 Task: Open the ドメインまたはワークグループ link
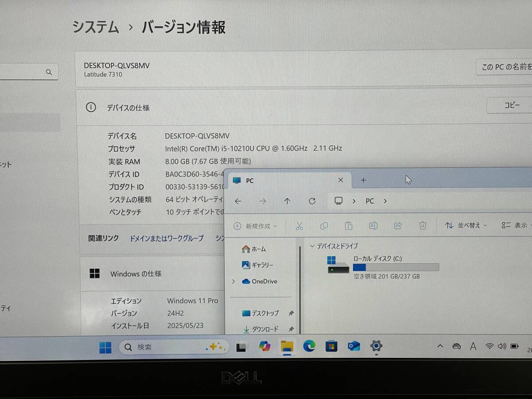coord(167,238)
